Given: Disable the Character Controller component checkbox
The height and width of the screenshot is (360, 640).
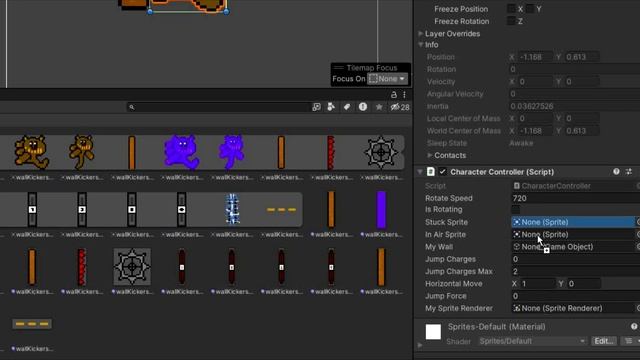Looking at the screenshot, I should point(442,172).
